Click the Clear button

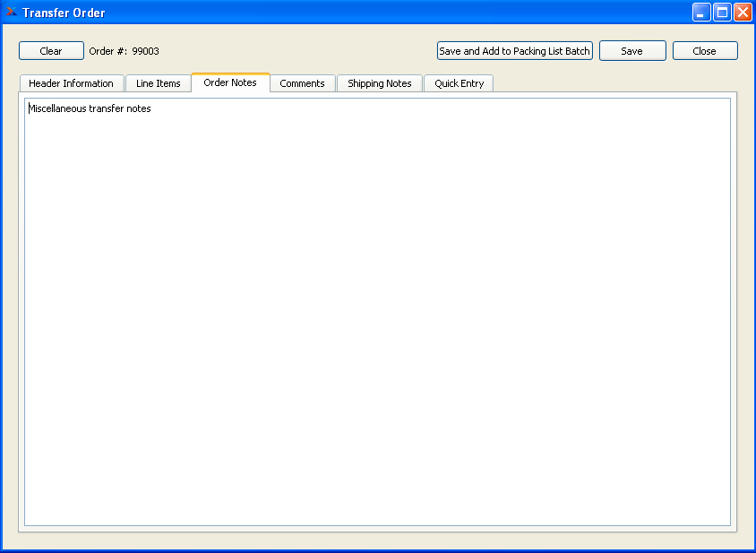pos(50,50)
